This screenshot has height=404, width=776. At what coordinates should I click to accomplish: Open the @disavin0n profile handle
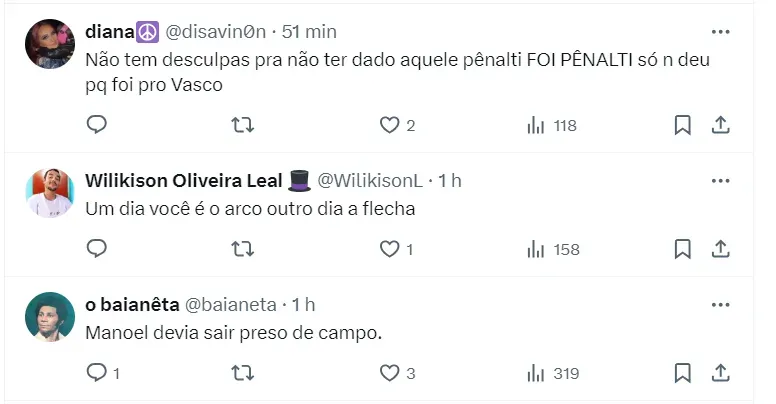click(215, 31)
